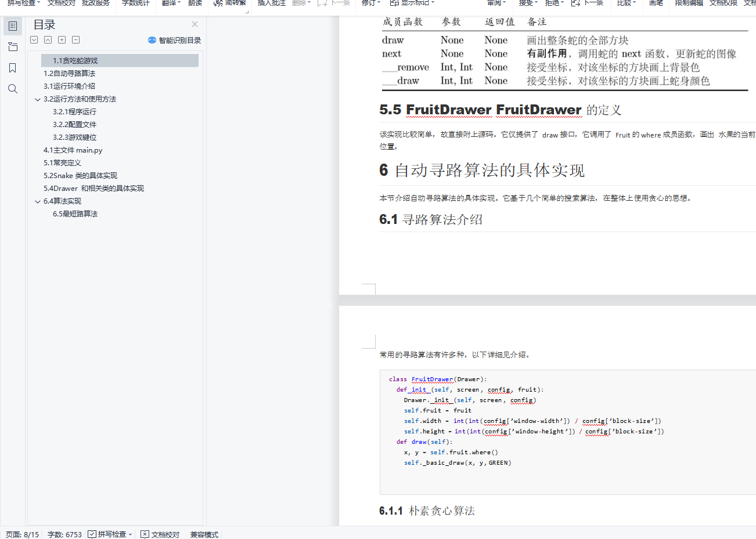This screenshot has width=756, height=539.
Task: Click 朗读 in the ribbon
Action: (x=195, y=3)
